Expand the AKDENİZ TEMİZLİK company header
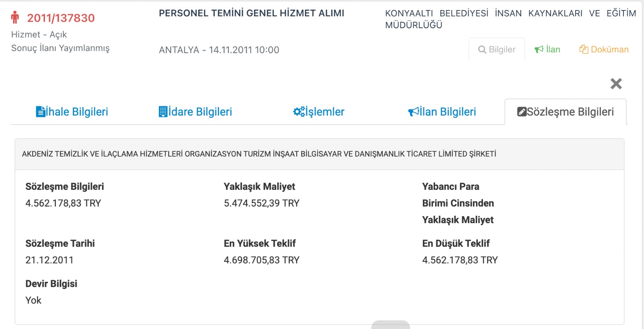644x329 pixels. pos(320,154)
